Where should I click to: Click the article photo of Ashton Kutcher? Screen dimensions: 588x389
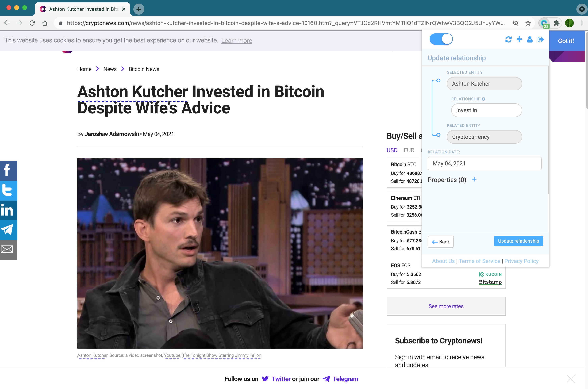(220, 253)
